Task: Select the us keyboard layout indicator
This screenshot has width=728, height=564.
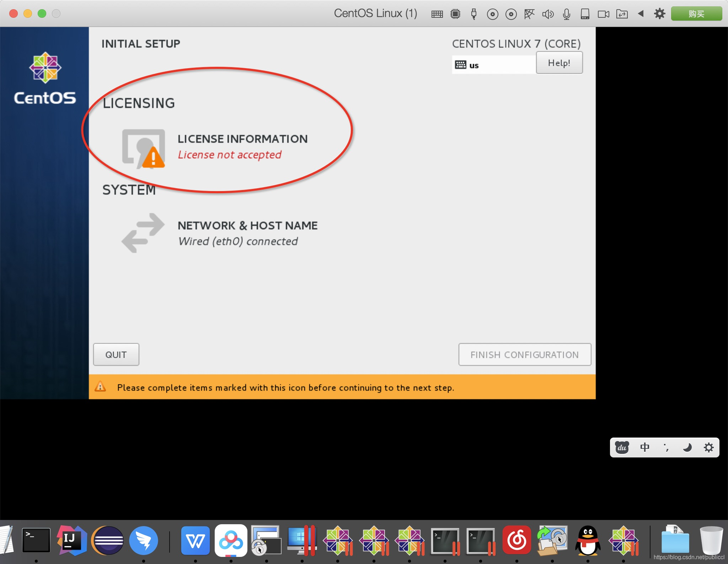Action: click(x=494, y=65)
